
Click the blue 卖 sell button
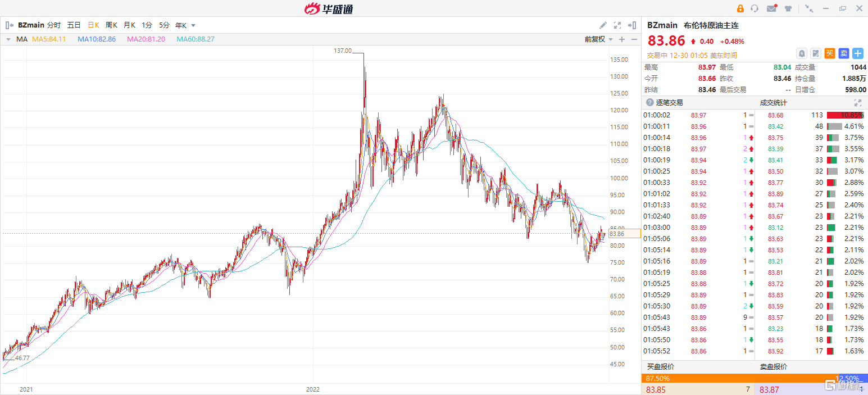(x=844, y=53)
